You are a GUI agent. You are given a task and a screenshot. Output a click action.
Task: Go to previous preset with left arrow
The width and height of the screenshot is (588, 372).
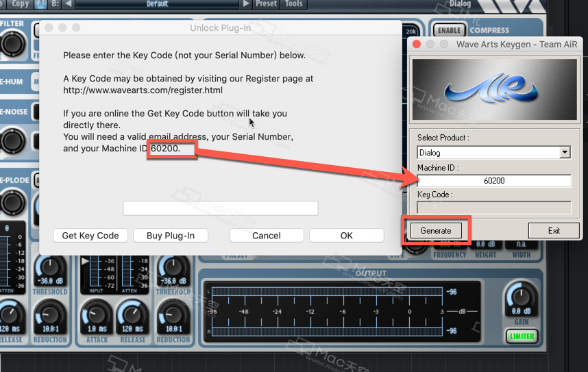coord(68,4)
